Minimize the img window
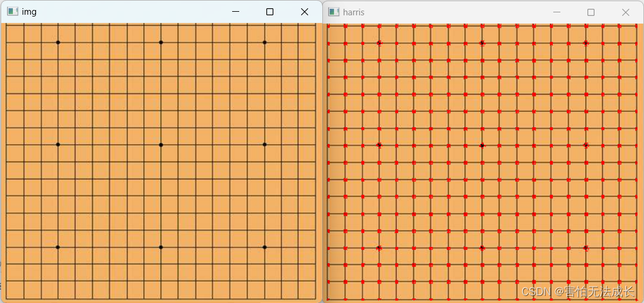This screenshot has height=303, width=644. pyautogui.click(x=235, y=12)
